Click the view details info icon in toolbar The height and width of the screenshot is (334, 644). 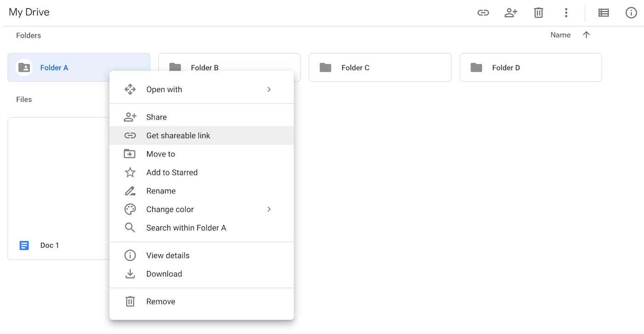pos(631,13)
